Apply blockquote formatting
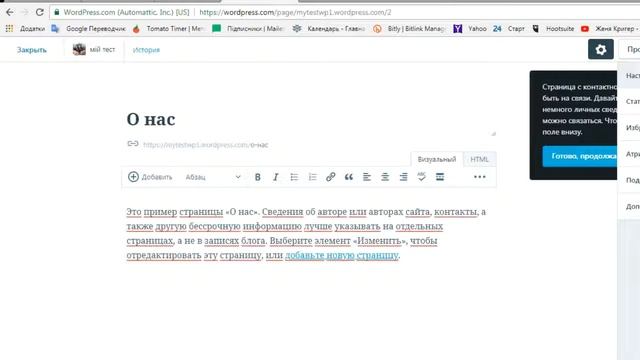640x360 pixels. click(x=349, y=177)
